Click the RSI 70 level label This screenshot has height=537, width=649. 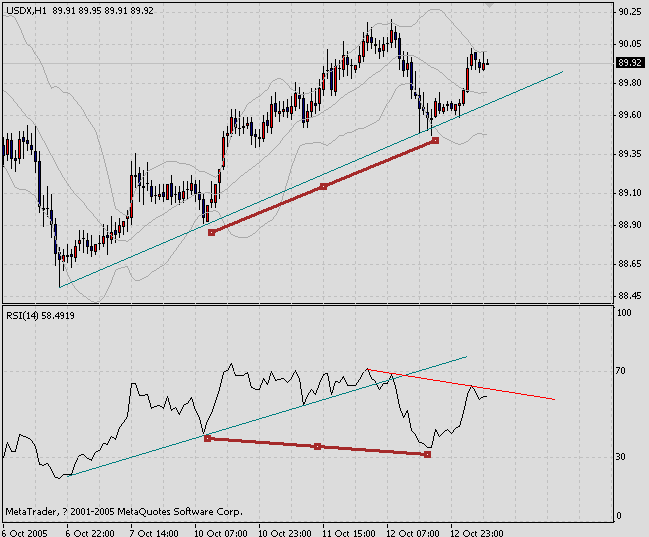(620, 371)
